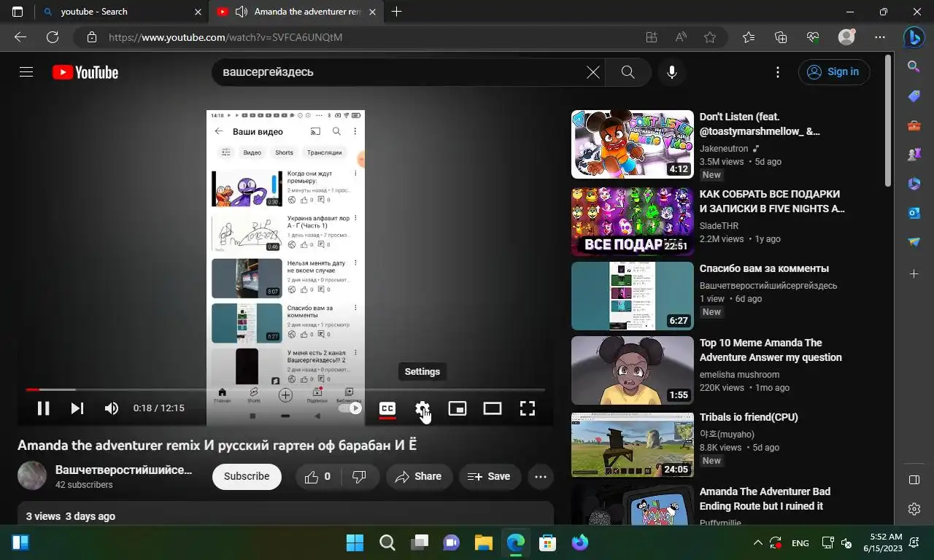Image resolution: width=934 pixels, height=560 pixels.
Task: Open the Don't Listen video thumbnail
Action: (633, 144)
